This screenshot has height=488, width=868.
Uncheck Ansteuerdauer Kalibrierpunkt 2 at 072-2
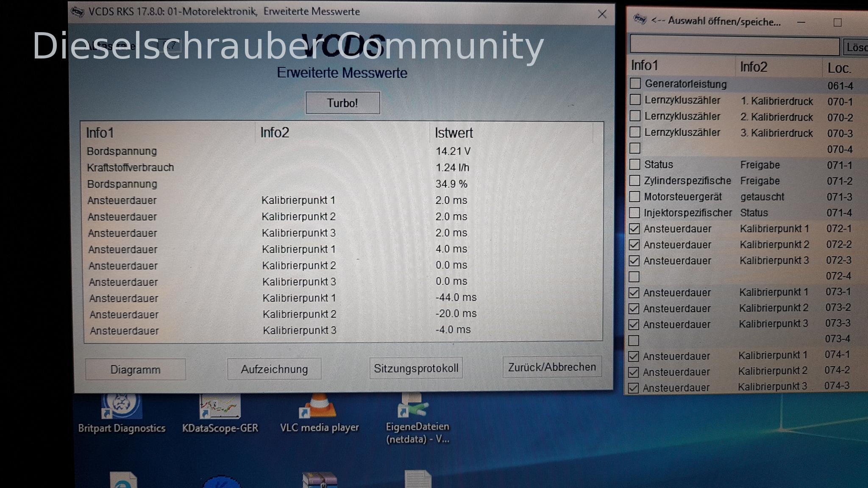click(x=634, y=244)
